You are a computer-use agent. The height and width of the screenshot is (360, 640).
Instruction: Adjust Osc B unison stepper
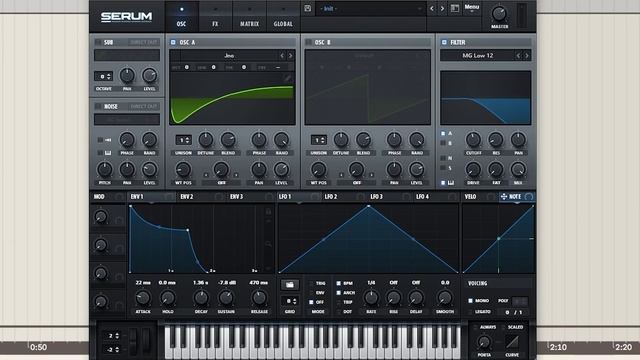pyautogui.click(x=318, y=140)
